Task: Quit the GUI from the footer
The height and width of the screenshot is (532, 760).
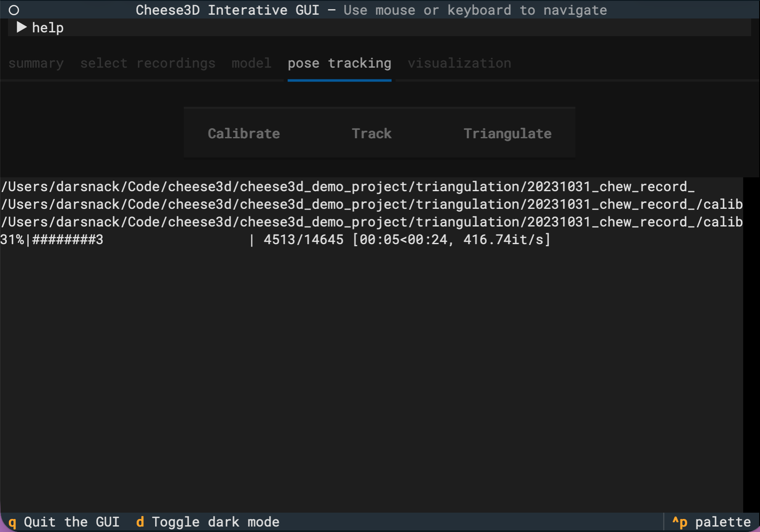Action: pos(64,522)
